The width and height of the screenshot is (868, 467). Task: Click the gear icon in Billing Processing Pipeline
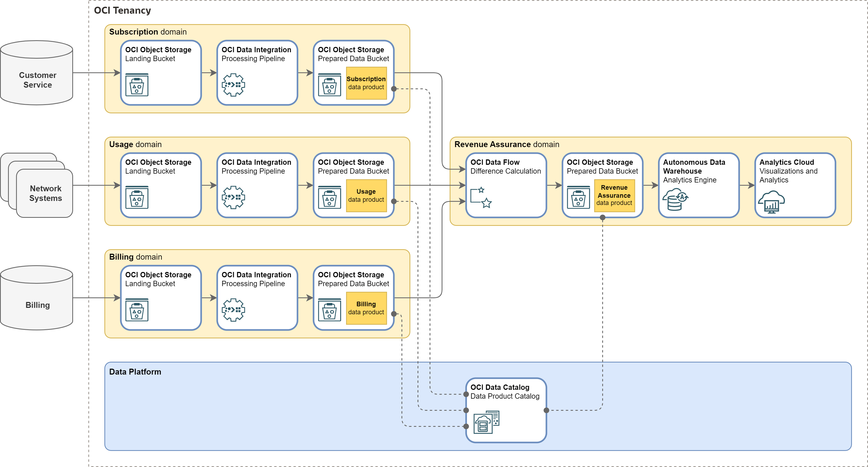click(x=233, y=310)
